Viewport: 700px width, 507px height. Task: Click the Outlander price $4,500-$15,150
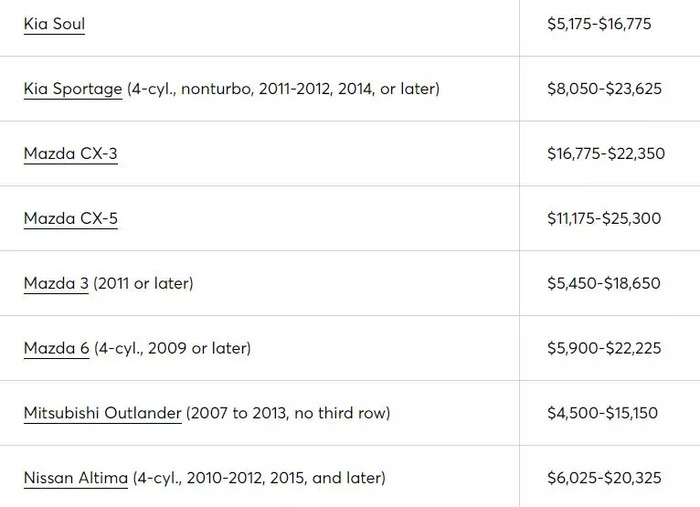click(602, 413)
